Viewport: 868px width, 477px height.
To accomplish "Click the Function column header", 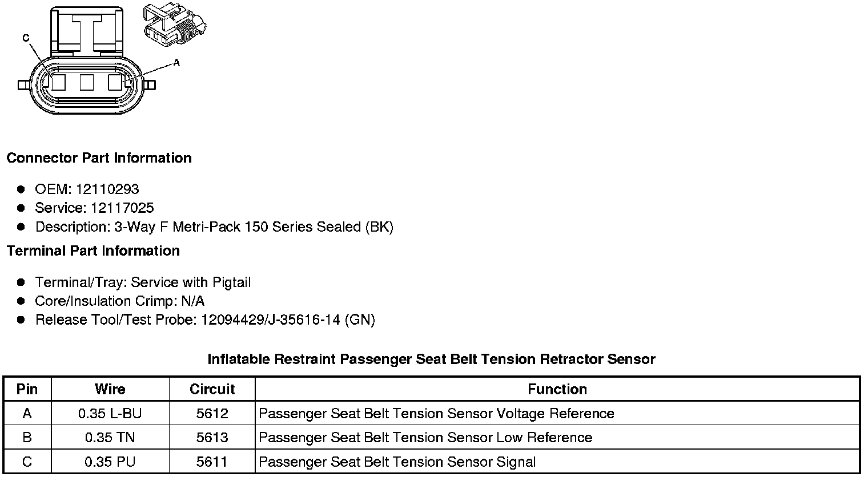I will [x=557, y=389].
